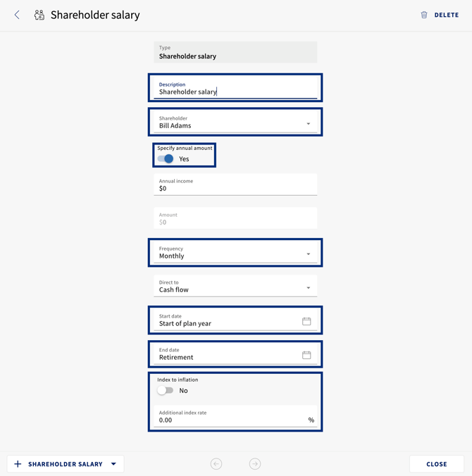Click the DELETE text button
Viewport: 472px width, 476px height.
tap(447, 15)
